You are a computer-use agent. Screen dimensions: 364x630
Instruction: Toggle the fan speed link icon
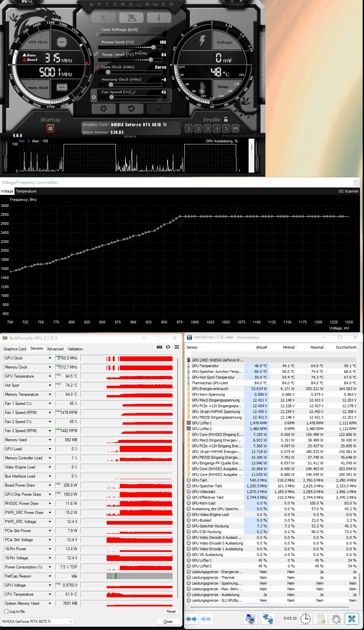point(134,92)
